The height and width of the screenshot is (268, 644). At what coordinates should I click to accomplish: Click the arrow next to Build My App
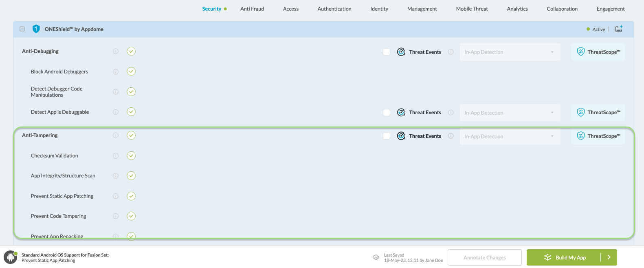pyautogui.click(x=609, y=257)
